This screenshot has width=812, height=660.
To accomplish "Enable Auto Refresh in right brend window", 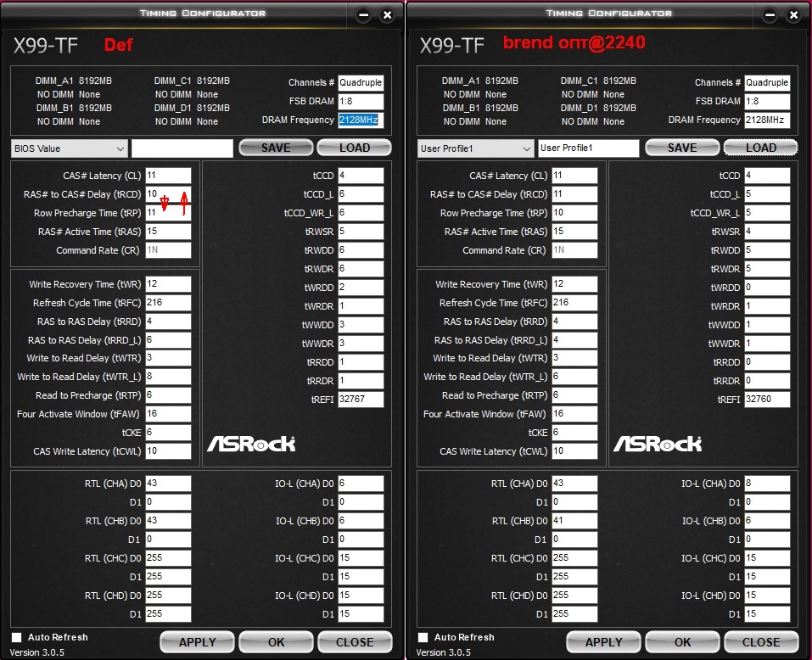I will (423, 637).
